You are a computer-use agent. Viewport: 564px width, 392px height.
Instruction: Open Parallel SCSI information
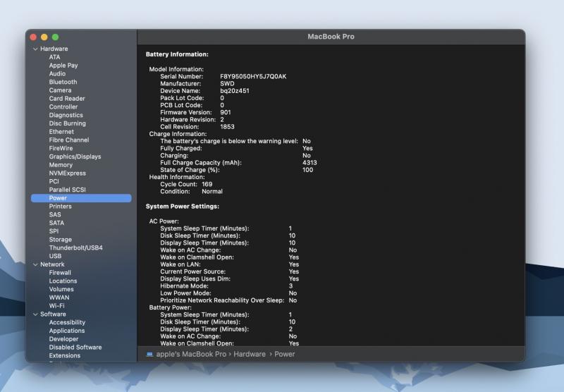67,190
